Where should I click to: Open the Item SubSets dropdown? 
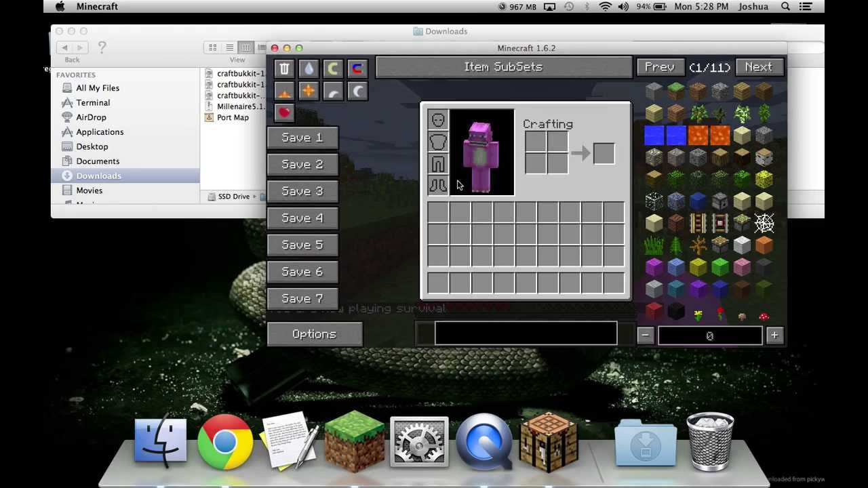(503, 67)
